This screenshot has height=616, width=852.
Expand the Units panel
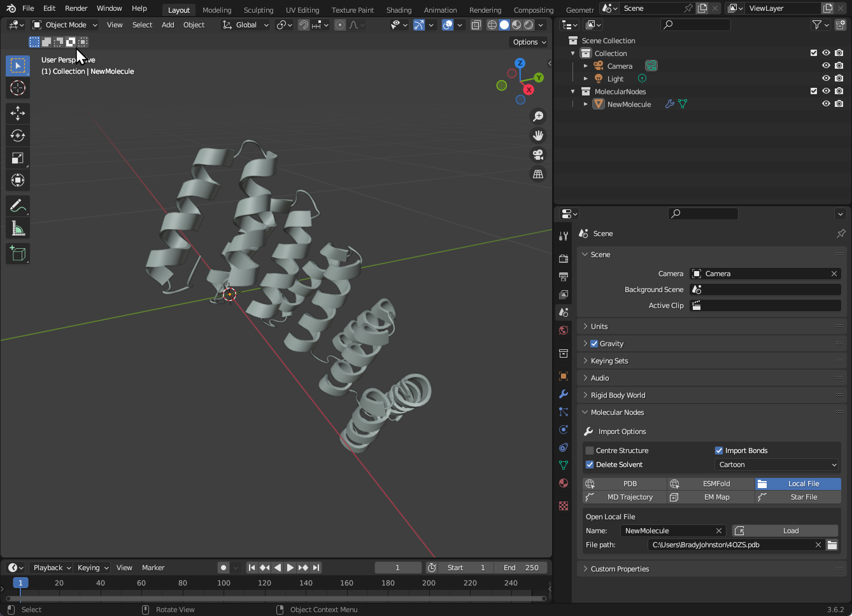click(599, 326)
